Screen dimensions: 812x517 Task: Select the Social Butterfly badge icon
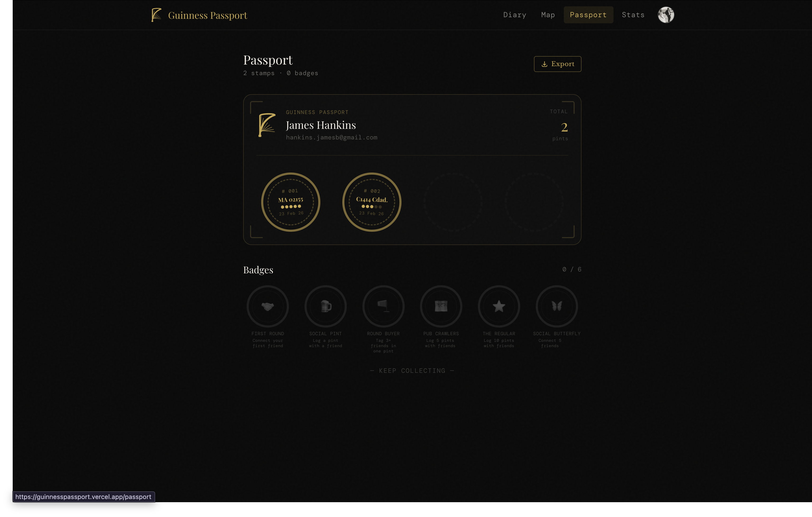point(557,306)
